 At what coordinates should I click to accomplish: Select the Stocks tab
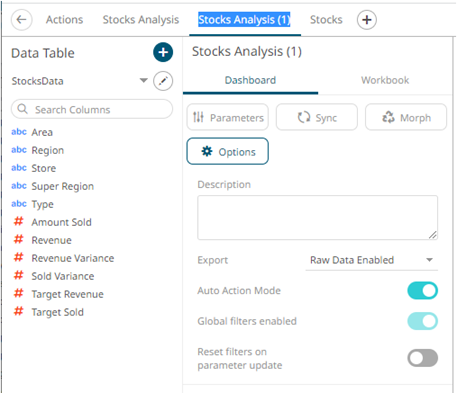click(326, 20)
